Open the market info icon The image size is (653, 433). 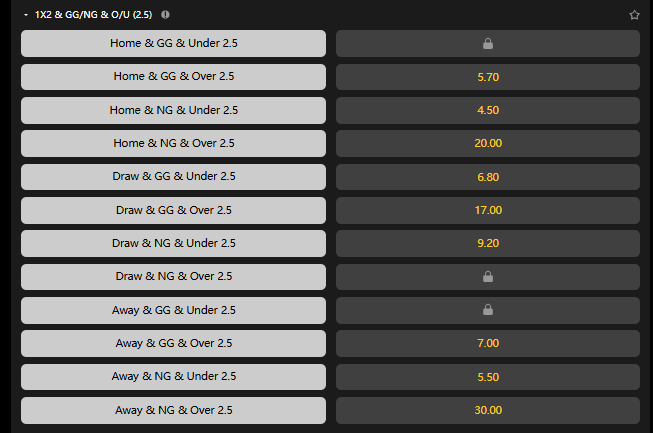pos(165,15)
